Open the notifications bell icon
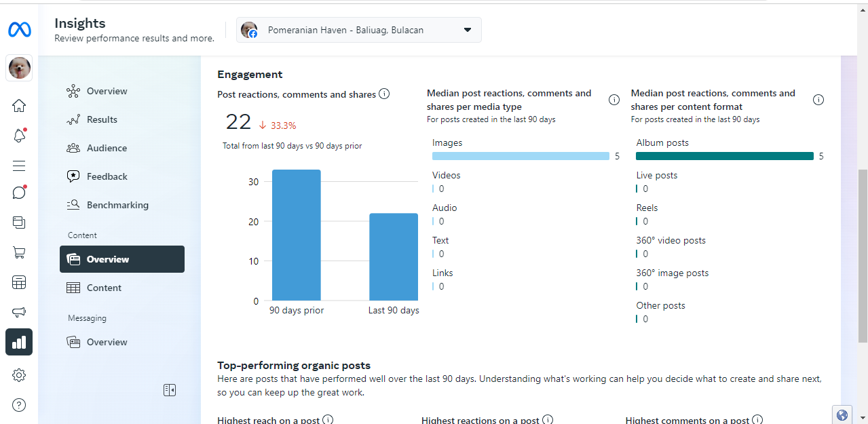868x424 pixels. coord(19,136)
